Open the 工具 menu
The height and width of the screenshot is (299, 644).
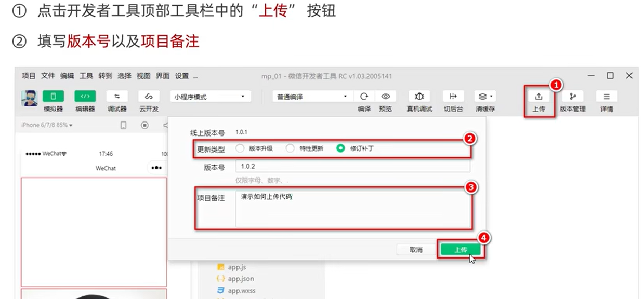[86, 76]
